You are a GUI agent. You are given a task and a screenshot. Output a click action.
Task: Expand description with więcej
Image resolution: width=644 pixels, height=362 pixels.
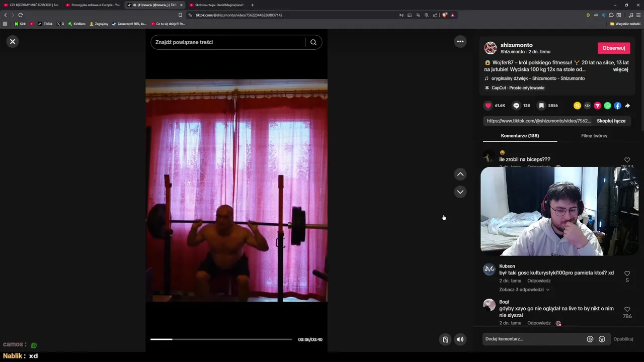point(620,69)
